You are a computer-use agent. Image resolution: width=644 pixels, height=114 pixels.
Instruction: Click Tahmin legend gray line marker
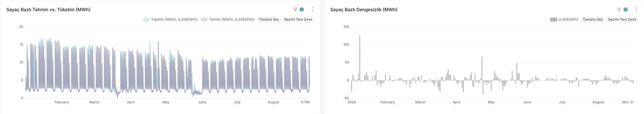click(204, 20)
